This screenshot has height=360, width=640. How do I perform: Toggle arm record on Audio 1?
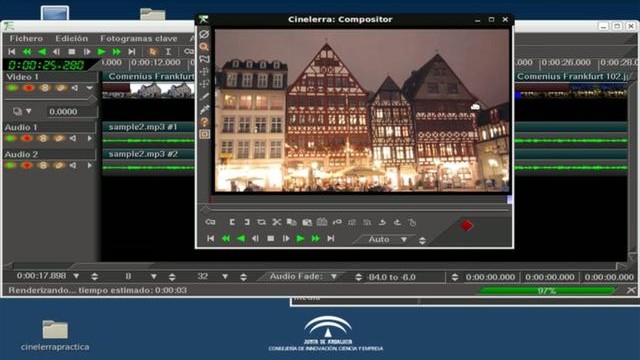[x=27, y=138]
